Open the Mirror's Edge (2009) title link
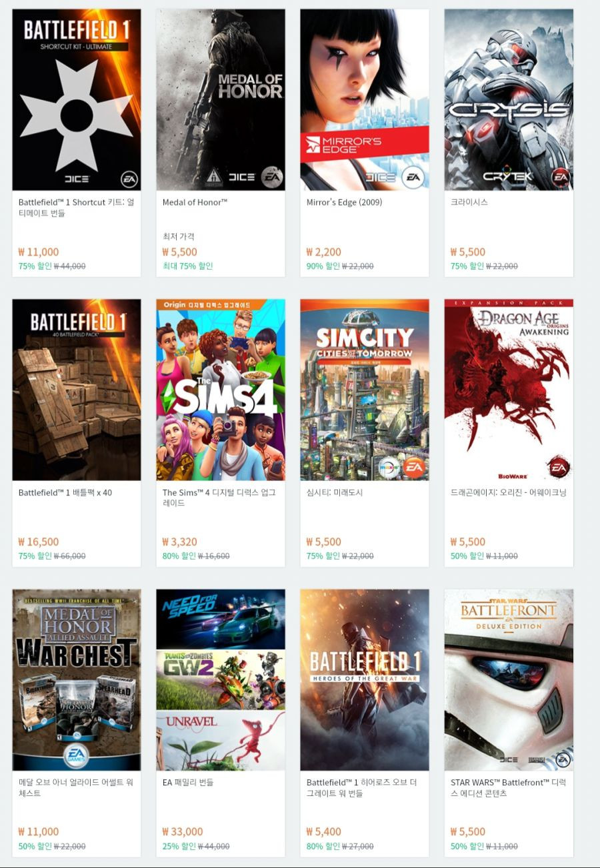Screen dimensions: 600x868 [x=344, y=202]
